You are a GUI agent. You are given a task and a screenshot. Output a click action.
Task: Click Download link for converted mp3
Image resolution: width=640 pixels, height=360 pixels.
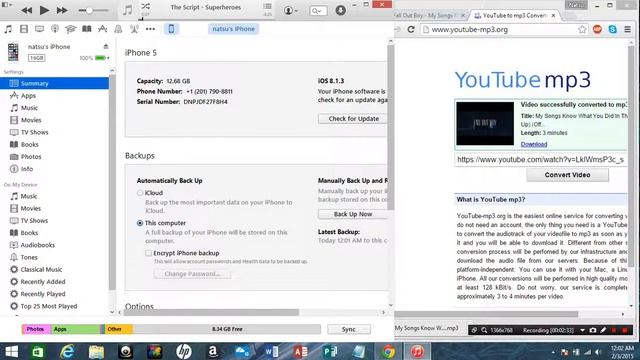click(x=534, y=144)
